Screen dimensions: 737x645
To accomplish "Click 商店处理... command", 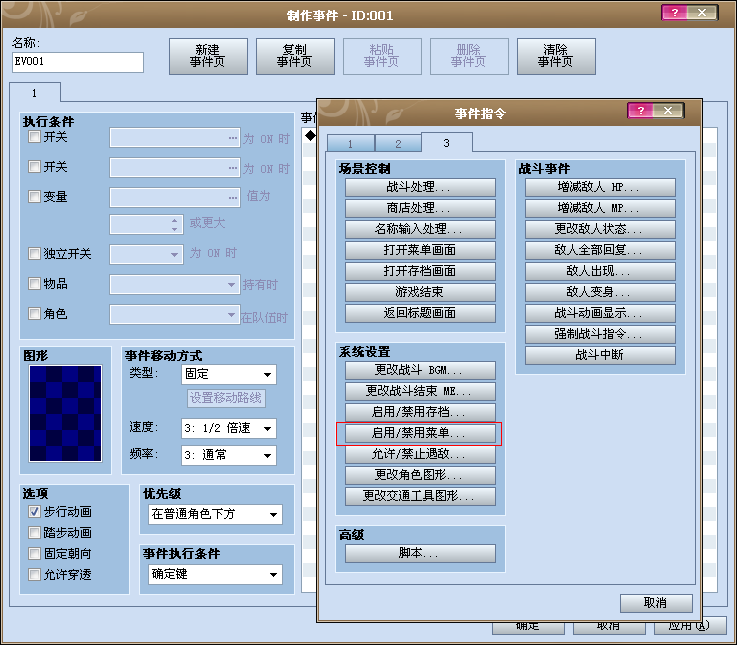I will [x=420, y=208].
